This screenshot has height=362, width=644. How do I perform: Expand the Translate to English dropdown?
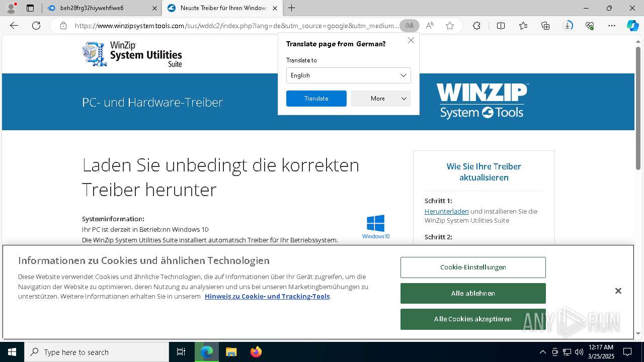(x=349, y=75)
